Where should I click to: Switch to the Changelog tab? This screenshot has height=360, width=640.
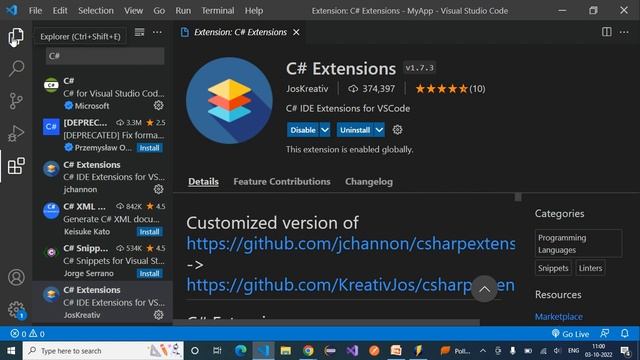tap(369, 182)
